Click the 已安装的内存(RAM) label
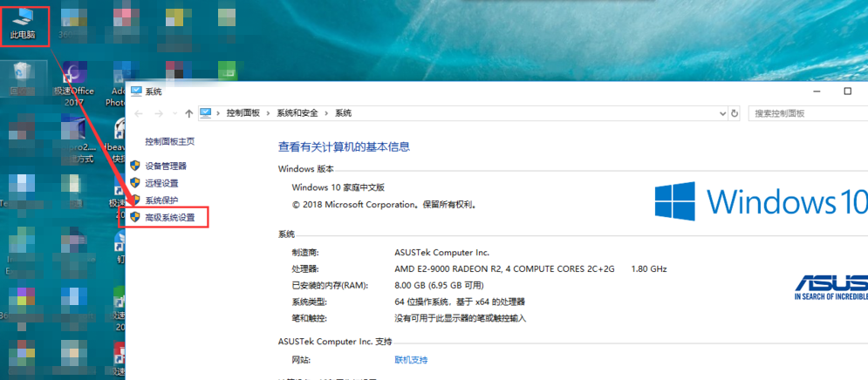The width and height of the screenshot is (868, 380). 330,286
